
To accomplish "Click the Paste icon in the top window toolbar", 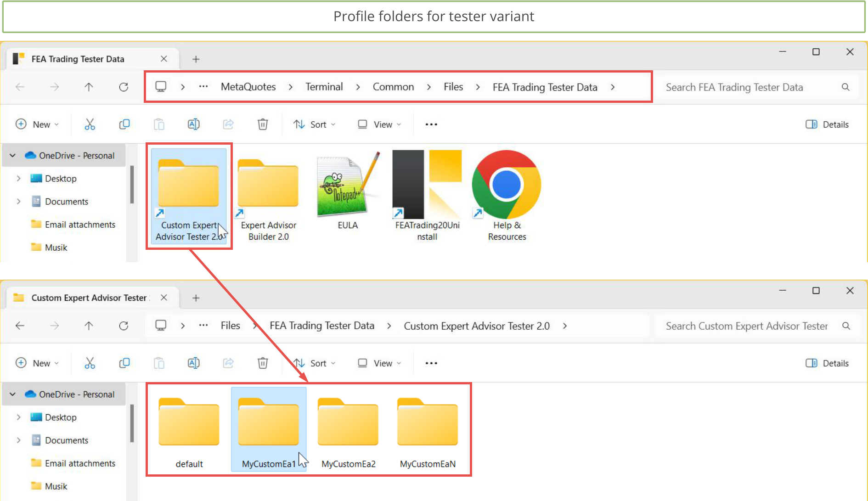I will tap(159, 124).
